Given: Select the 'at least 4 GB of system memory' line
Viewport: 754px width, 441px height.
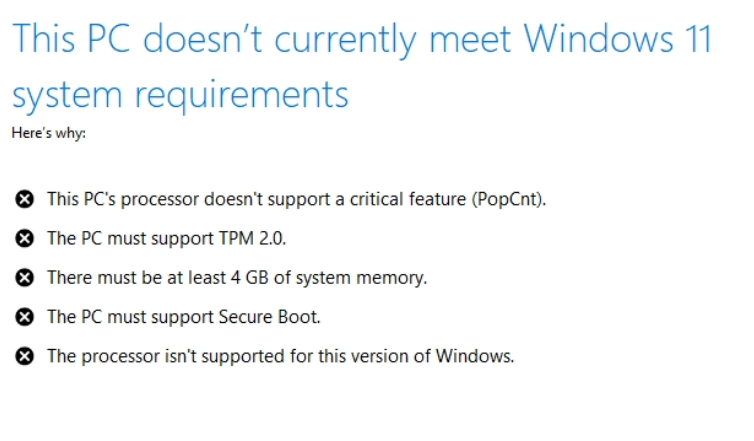Looking at the screenshot, I should pyautogui.click(x=237, y=277).
